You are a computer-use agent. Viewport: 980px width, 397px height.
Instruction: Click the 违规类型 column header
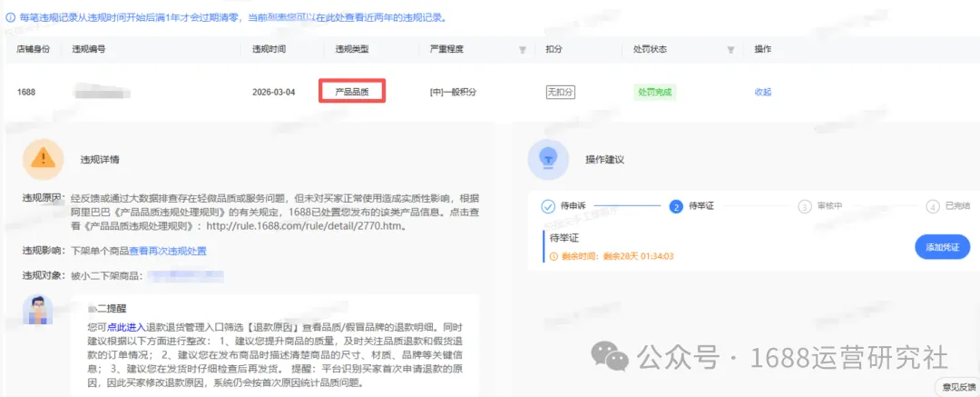tap(352, 49)
